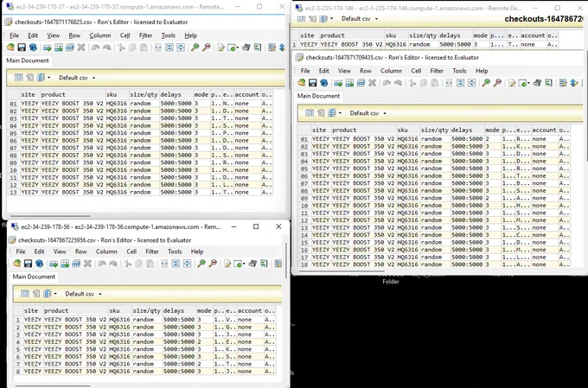Open the add-item dropdown arrow in checkouts-1647871176825 toolbar

pyautogui.click(x=238, y=48)
